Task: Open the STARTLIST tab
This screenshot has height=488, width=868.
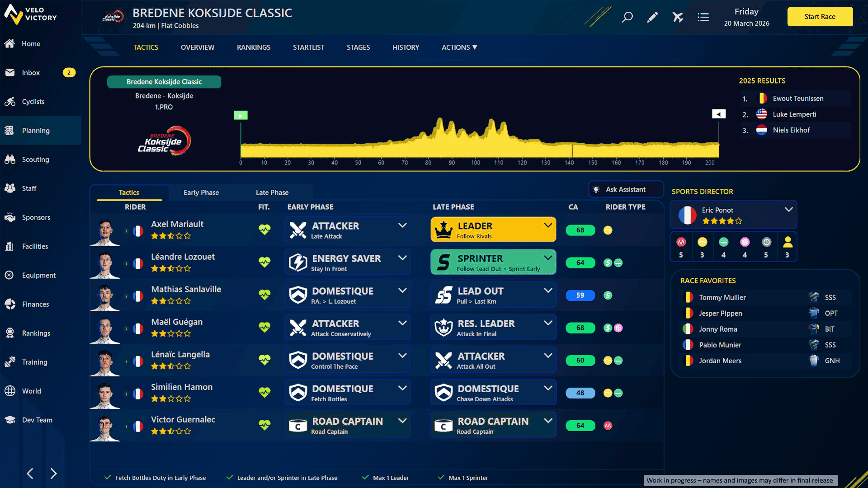Action: pos(308,47)
